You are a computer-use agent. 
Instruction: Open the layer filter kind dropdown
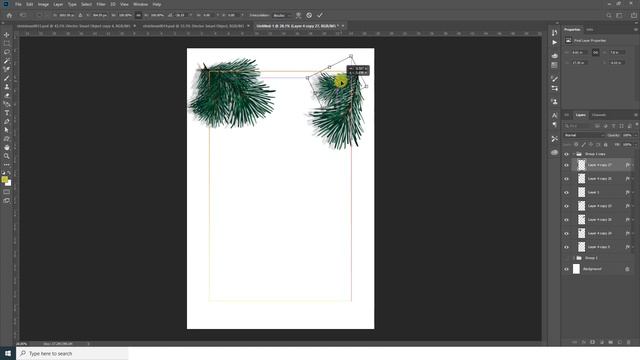[x=578, y=126]
